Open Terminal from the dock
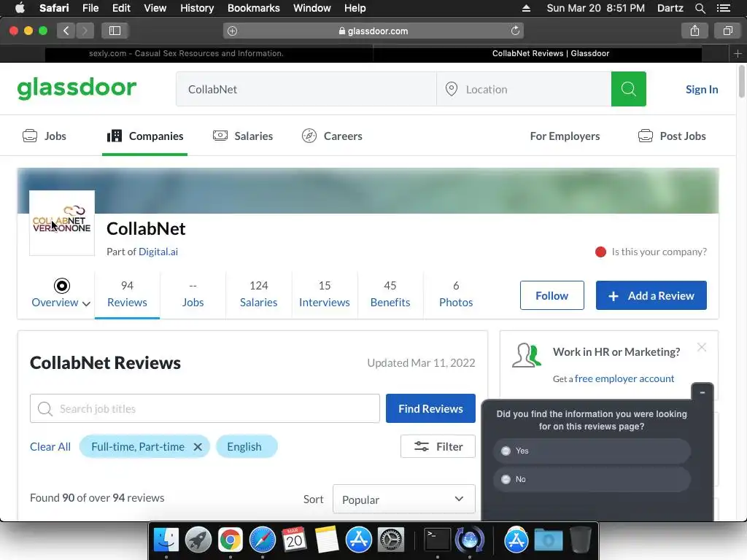 437,540
